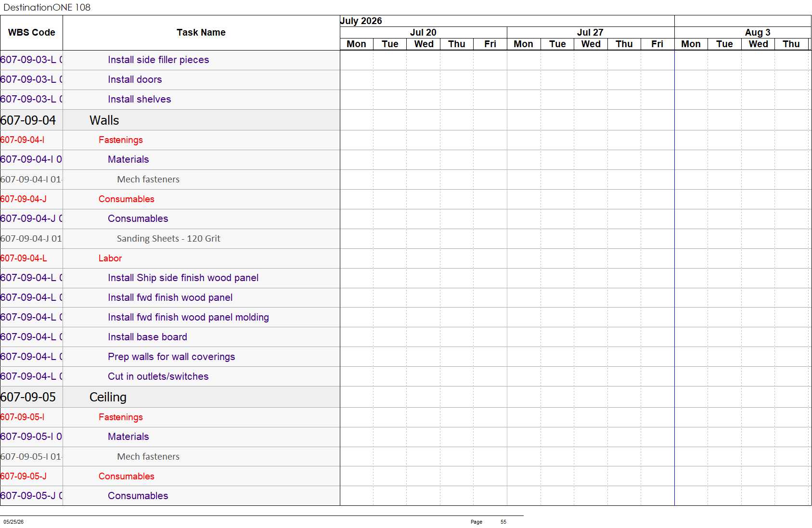Viewport: 812px width, 528px height.
Task: Click the Task Name column header
Action: point(201,33)
